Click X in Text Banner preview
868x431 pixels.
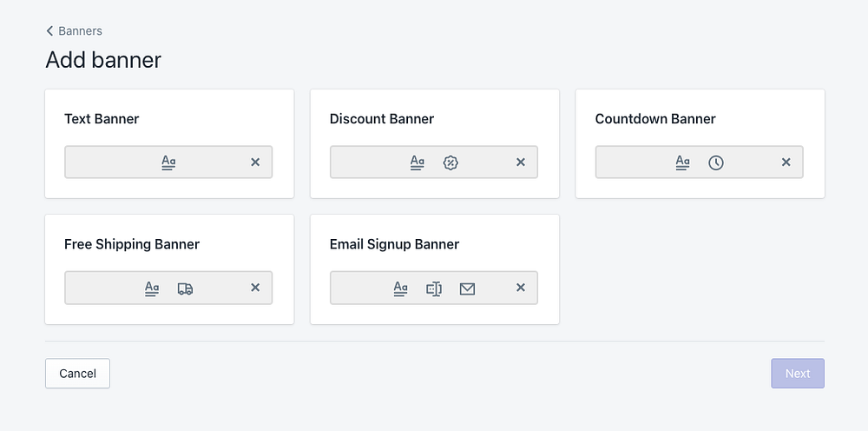click(x=255, y=162)
